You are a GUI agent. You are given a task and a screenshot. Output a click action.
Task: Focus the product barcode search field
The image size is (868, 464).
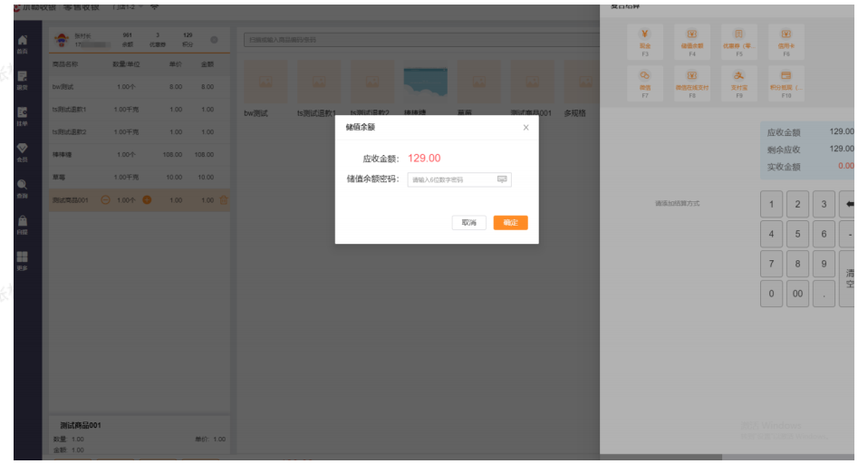coord(421,40)
